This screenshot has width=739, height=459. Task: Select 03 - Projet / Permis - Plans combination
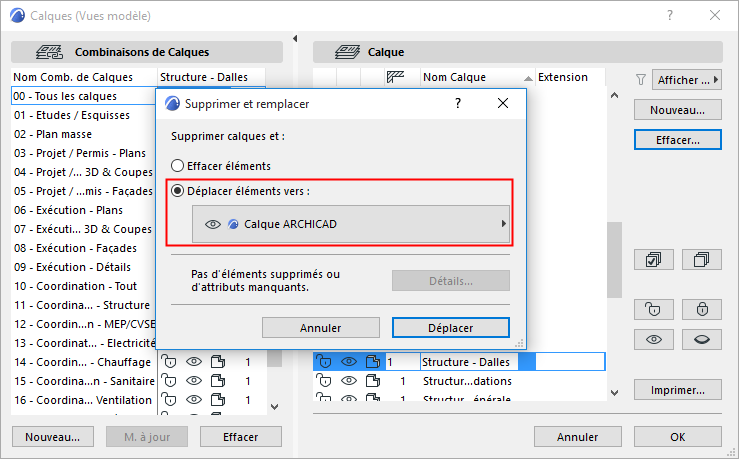pyautogui.click(x=79, y=153)
